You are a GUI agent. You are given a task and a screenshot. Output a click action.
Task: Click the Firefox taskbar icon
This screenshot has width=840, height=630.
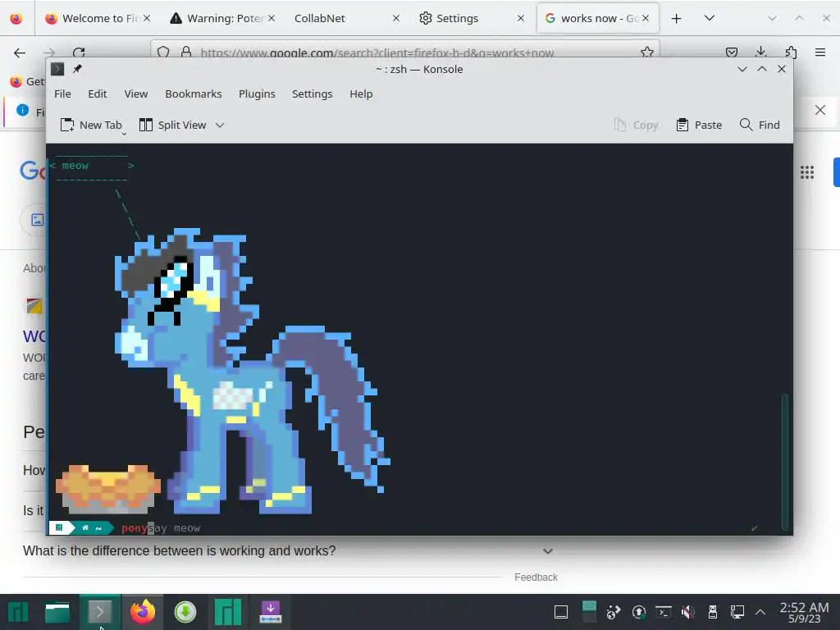(x=143, y=612)
